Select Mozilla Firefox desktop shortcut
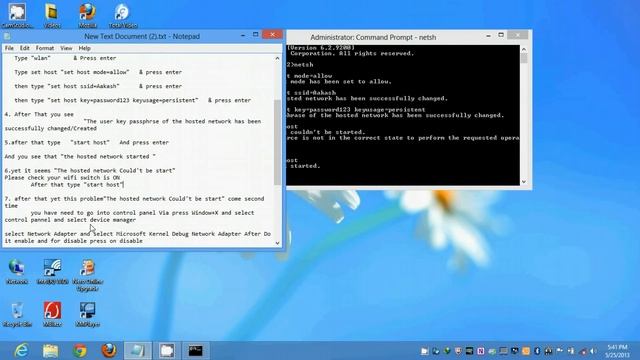Image resolution: width=640 pixels, height=360 pixels. (87, 16)
